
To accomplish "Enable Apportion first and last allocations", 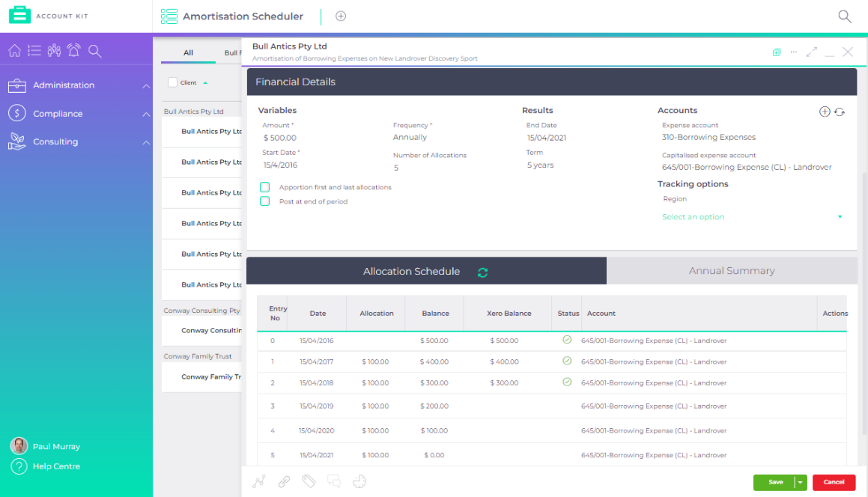I will tap(265, 187).
